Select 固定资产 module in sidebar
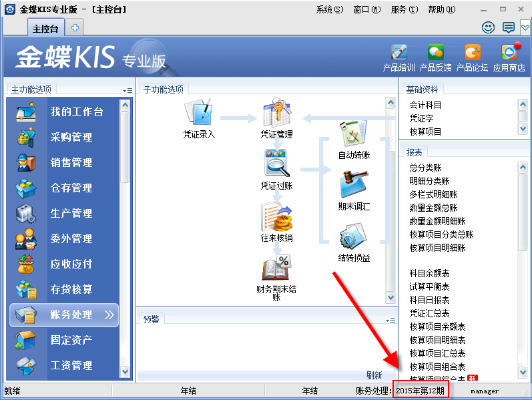Viewport: 532px width, 400px height. (71, 340)
